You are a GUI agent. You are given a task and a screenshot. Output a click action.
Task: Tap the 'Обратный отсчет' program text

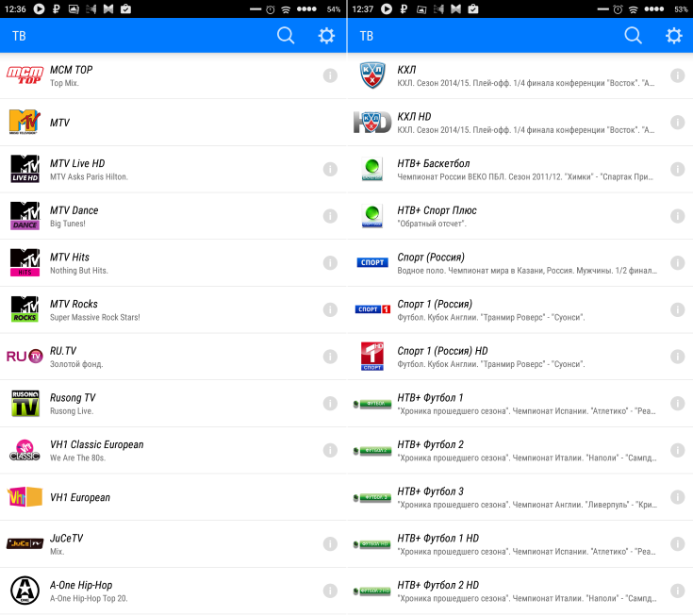[x=432, y=224]
